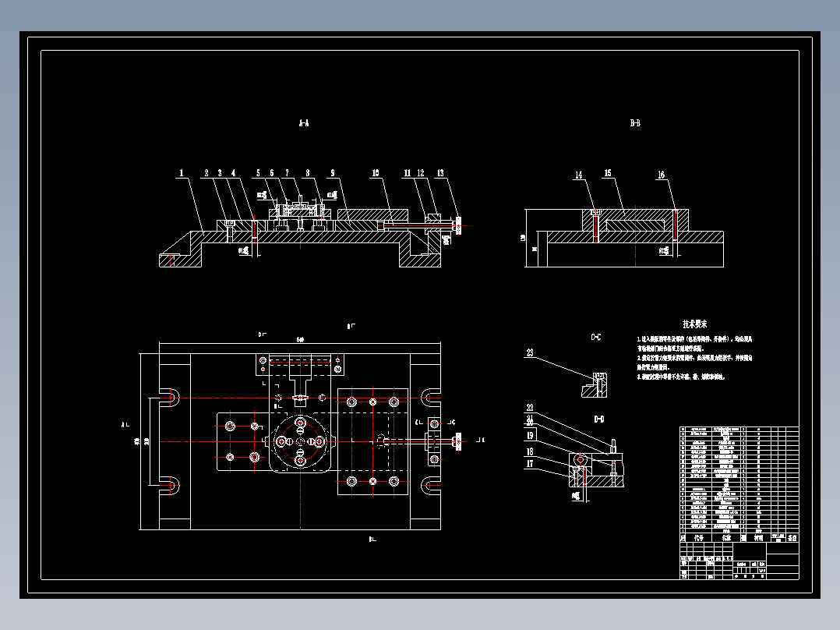Viewport: 840px width, 630px height.
Task: Select part balloon number 1
Action: coord(181,172)
